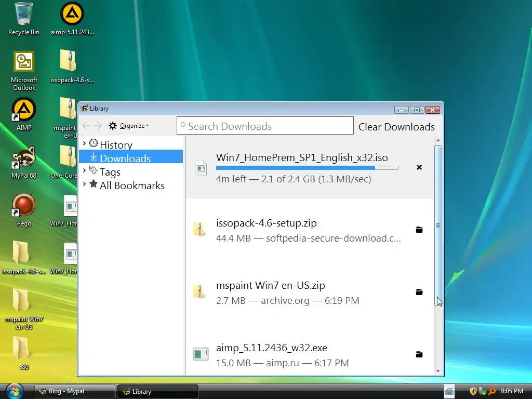
Task: Click the keyboard tray icon in taskbar
Action: click(449, 391)
